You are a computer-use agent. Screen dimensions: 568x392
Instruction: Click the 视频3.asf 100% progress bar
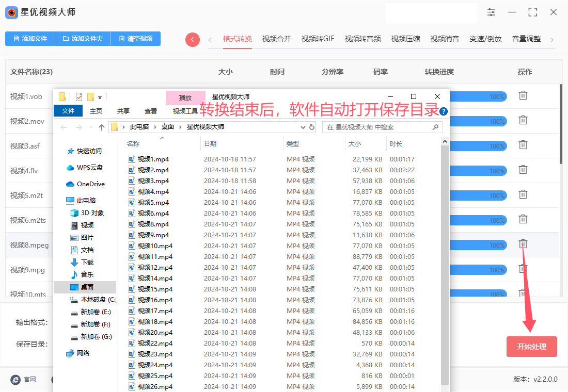pyautogui.click(x=478, y=146)
